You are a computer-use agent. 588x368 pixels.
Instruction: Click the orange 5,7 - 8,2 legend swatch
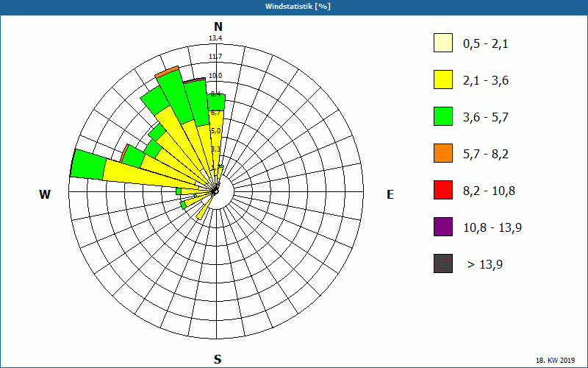(x=443, y=153)
